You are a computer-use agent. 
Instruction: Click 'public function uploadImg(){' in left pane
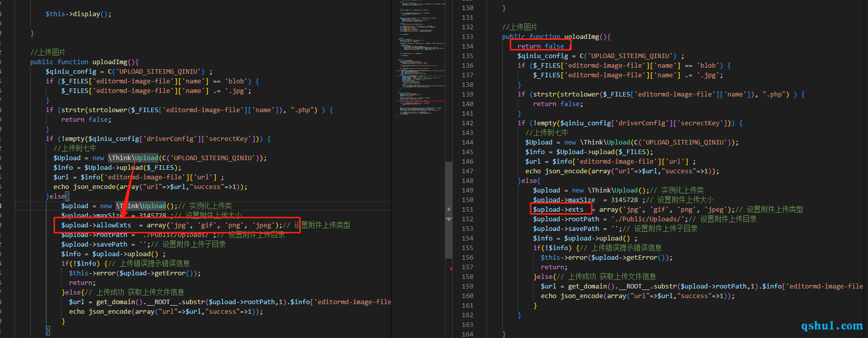point(84,62)
